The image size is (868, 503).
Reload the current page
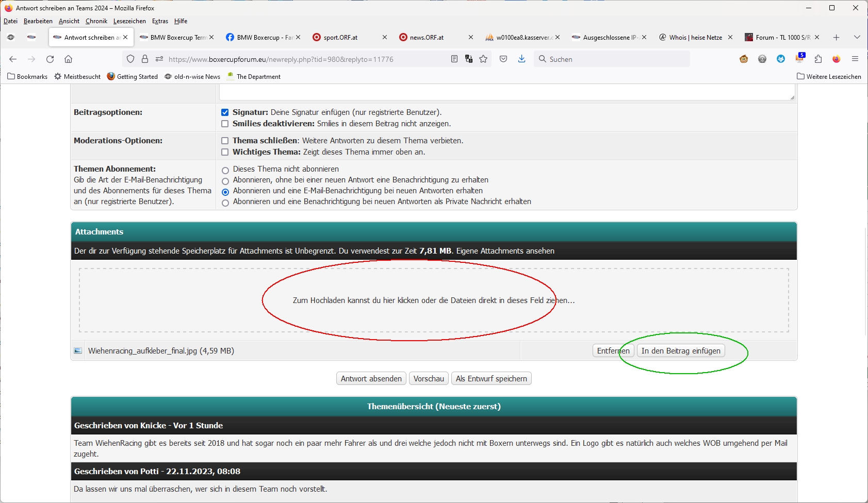coord(50,59)
